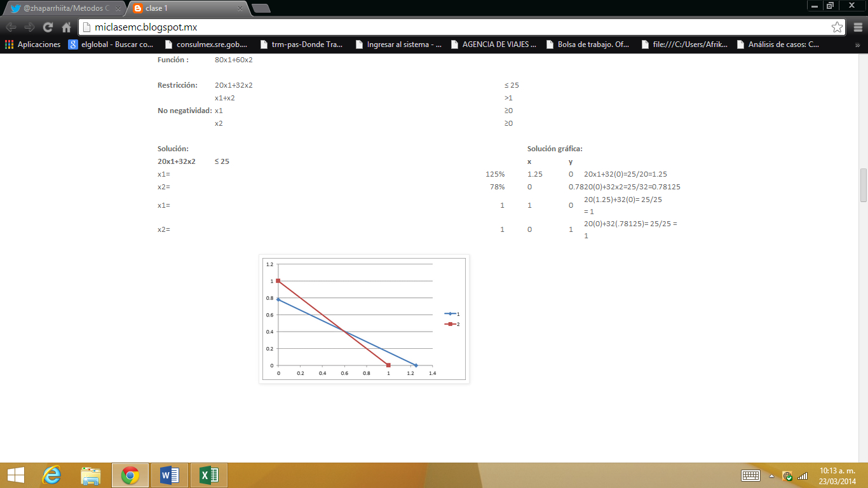Screen dimensions: 868x488
Task: Click the Chrome taskbar icon
Action: click(x=130, y=475)
